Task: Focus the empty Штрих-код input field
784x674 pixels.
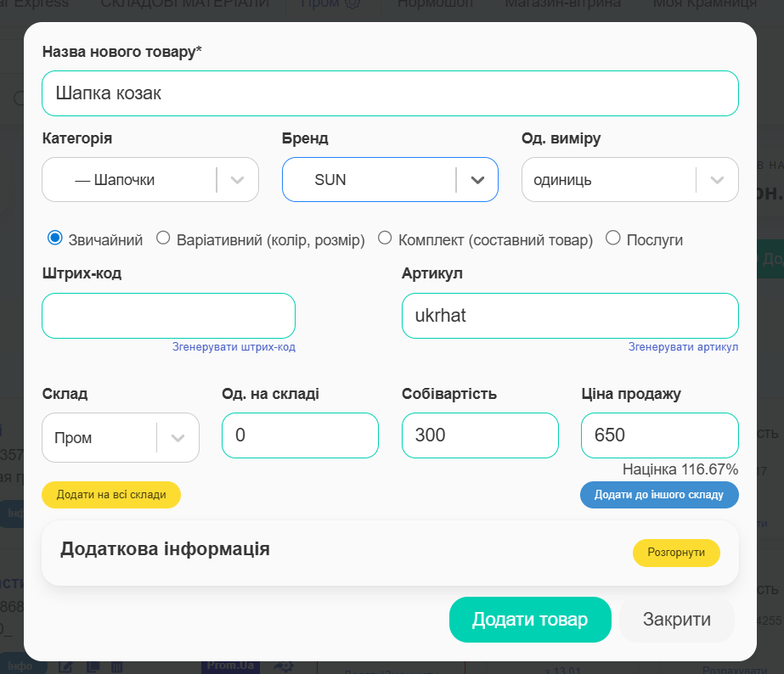Action: 168,316
